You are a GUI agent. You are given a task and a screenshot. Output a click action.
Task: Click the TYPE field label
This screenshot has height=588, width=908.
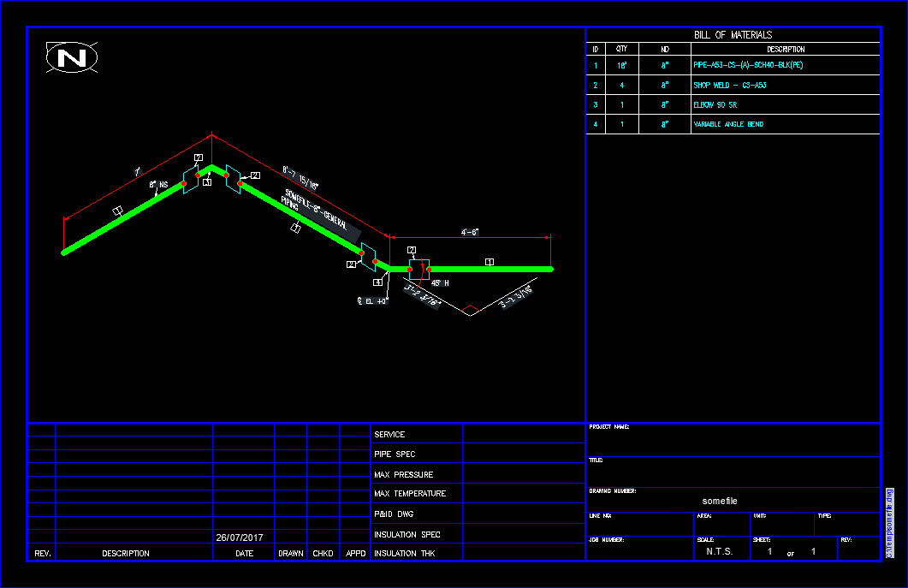(825, 515)
